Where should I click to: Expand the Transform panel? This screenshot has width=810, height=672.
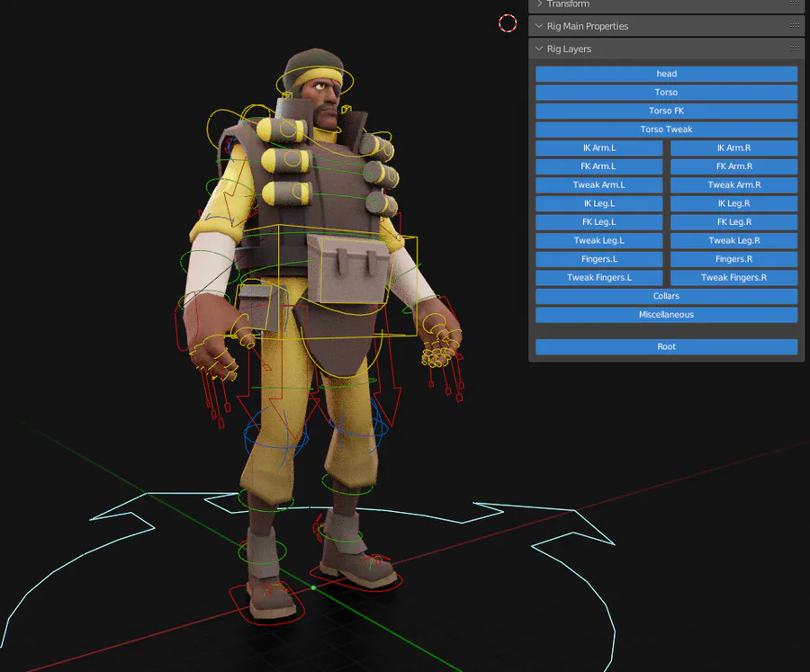point(539,4)
